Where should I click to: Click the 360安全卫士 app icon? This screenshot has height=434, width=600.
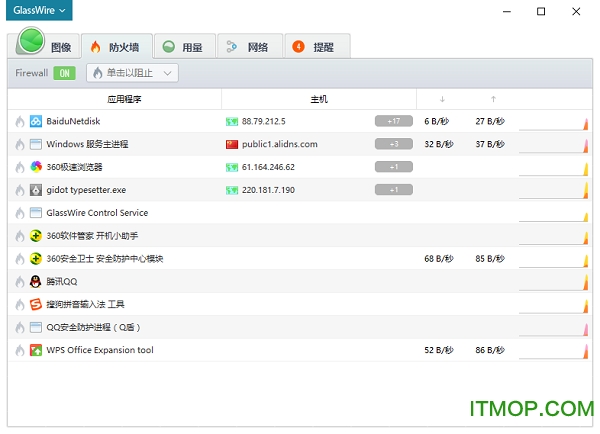tap(36, 259)
